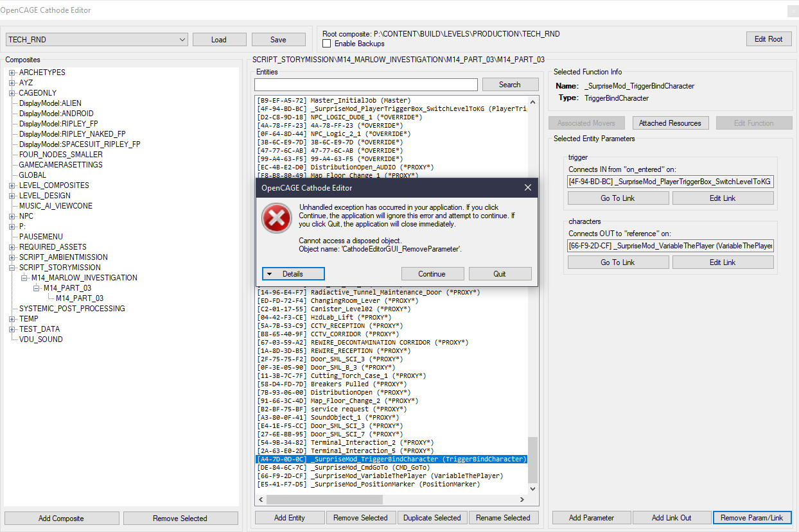Click Continue to ignore the error
The image size is (799, 532).
coord(432,273)
